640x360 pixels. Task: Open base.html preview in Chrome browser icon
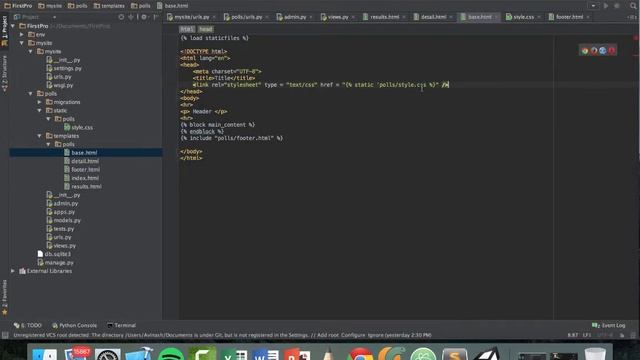(585, 51)
